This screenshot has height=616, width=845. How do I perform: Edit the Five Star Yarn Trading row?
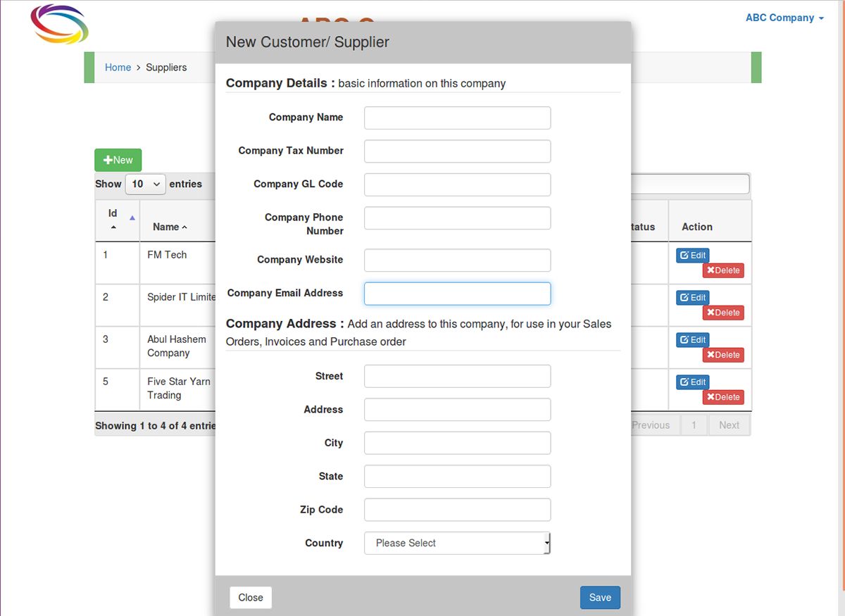[x=693, y=382]
